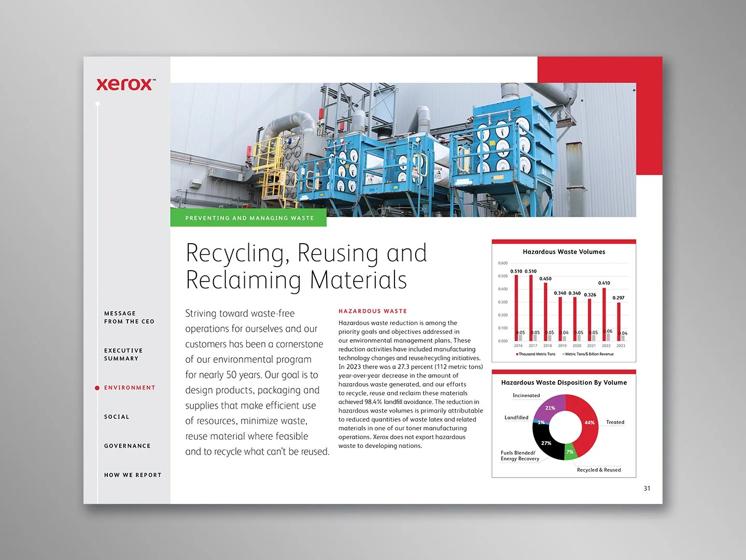This screenshot has height=560, width=746.
Task: Click the intro paragraph starting Striving toward waste-free
Action: pos(257,382)
